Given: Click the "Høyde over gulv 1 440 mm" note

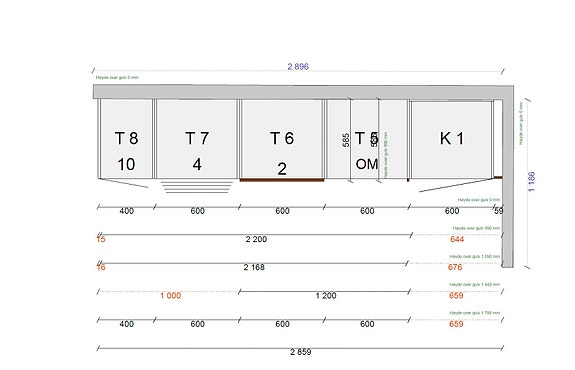Looking at the screenshot, I should pyautogui.click(x=475, y=285).
